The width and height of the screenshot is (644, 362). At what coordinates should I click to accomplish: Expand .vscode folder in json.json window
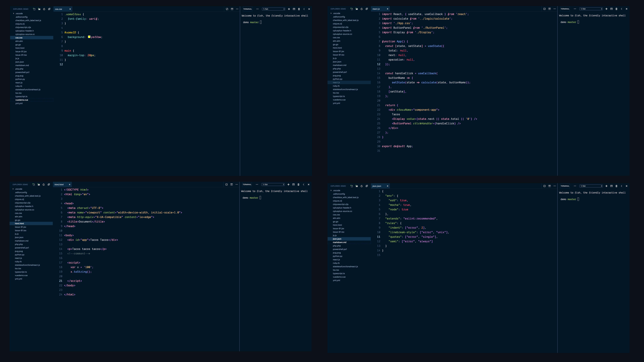331,191
